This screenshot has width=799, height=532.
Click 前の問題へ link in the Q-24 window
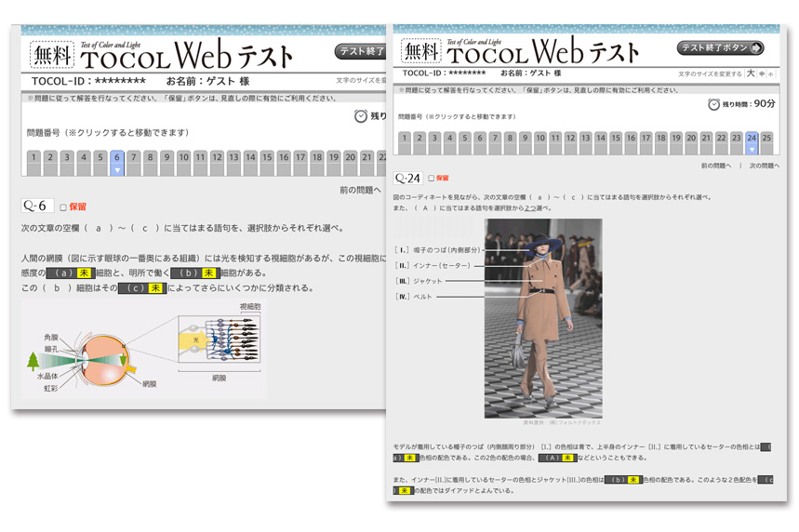(719, 166)
